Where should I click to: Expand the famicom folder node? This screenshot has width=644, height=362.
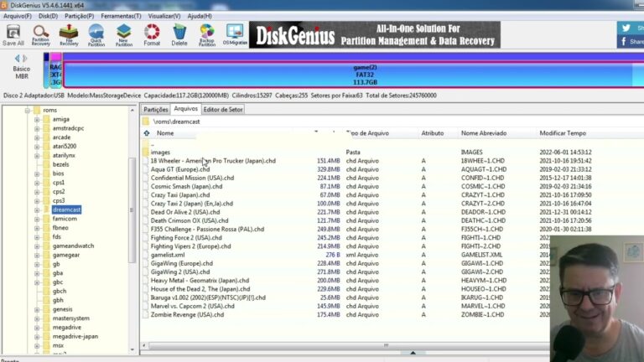click(37, 220)
